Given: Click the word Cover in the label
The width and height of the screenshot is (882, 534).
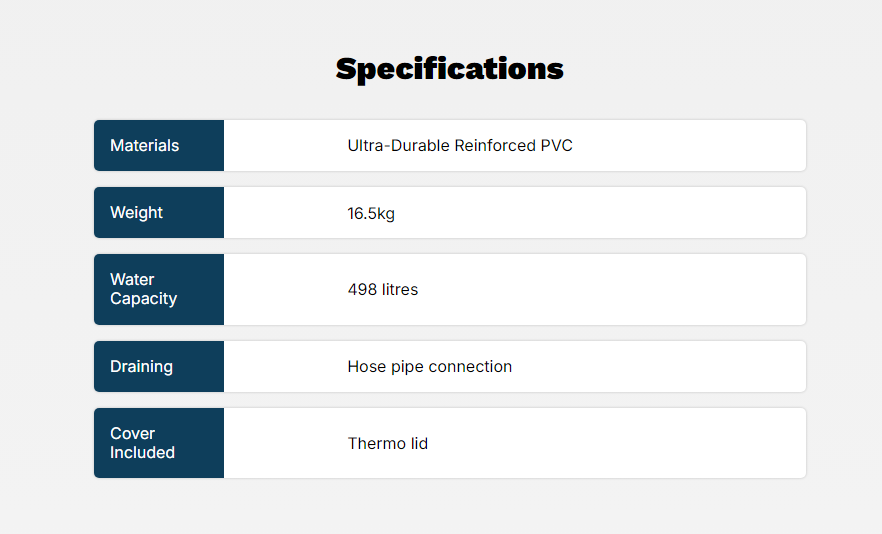Looking at the screenshot, I should point(132,434).
